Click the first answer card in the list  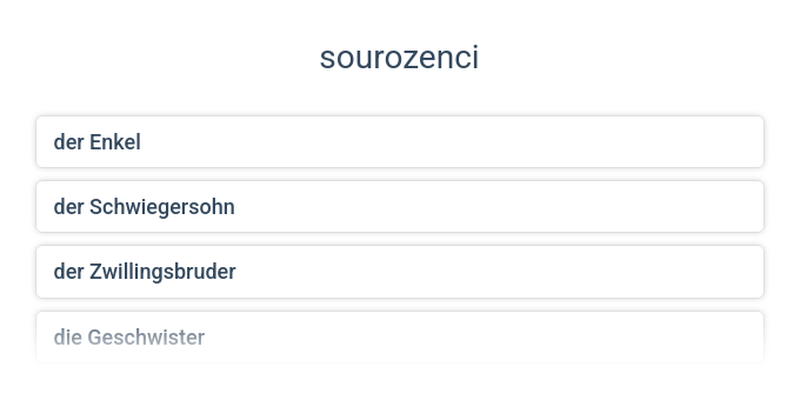point(400,142)
